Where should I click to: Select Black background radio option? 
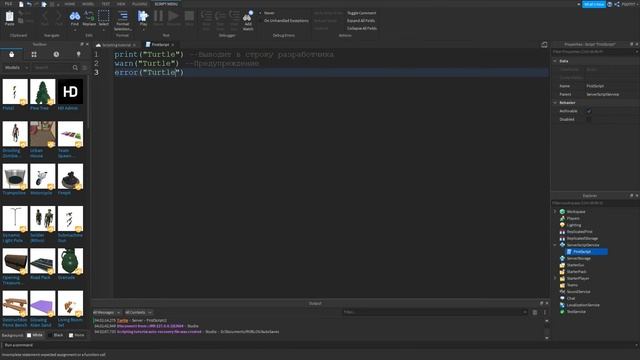56,335
